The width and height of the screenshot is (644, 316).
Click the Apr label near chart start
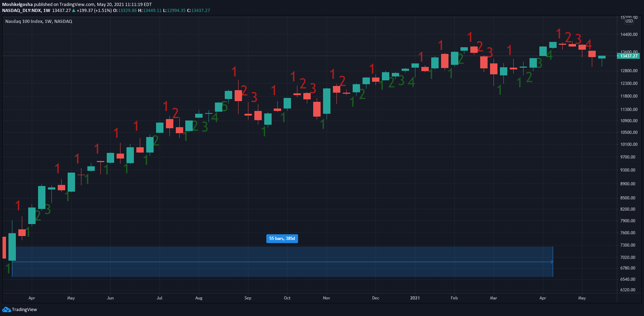click(32, 298)
